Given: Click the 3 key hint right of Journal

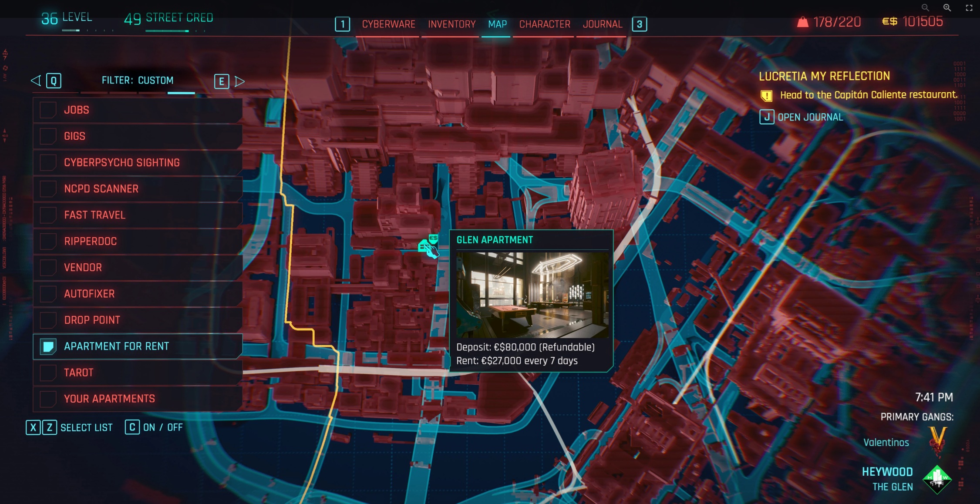Looking at the screenshot, I should [x=639, y=24].
